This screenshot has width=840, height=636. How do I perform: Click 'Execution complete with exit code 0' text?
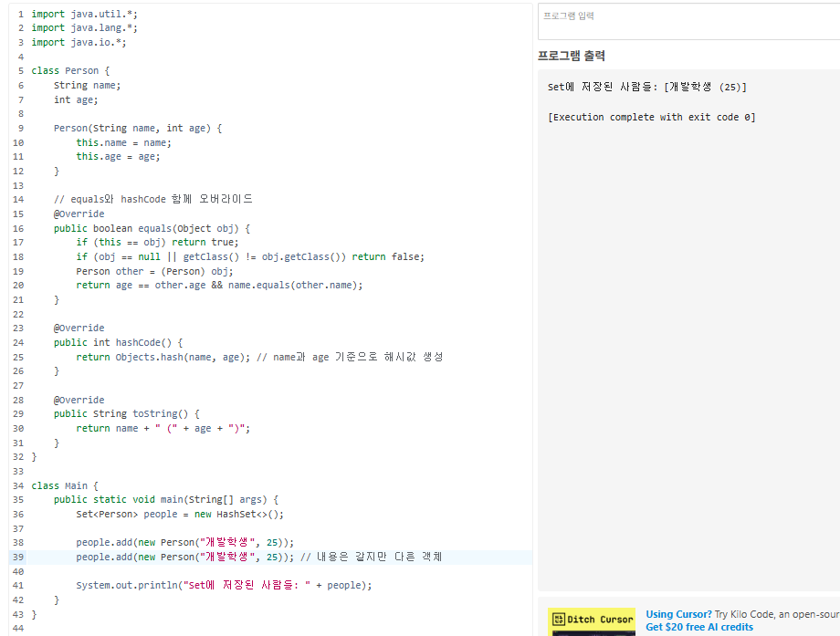pyautogui.click(x=651, y=117)
